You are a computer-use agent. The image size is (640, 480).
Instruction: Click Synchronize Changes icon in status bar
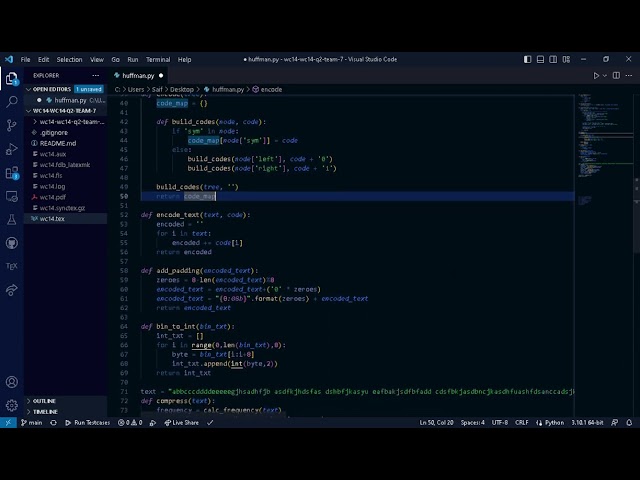[x=53, y=422]
